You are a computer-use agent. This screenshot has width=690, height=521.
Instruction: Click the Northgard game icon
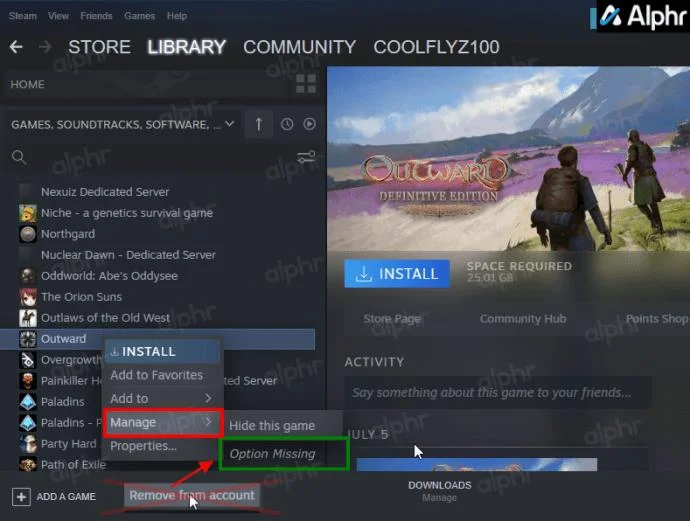click(28, 234)
